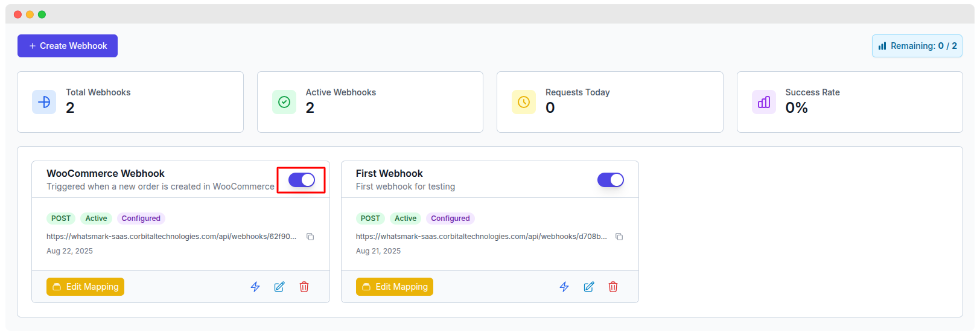Click Configured badge on WooCommerce Webhook
The width and height of the screenshot is (980, 335).
pos(141,219)
